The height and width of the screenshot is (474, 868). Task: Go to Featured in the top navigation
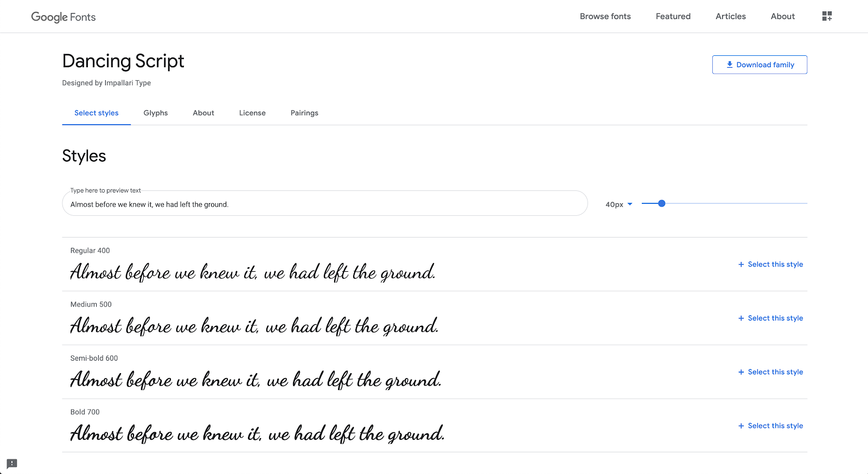tap(673, 16)
